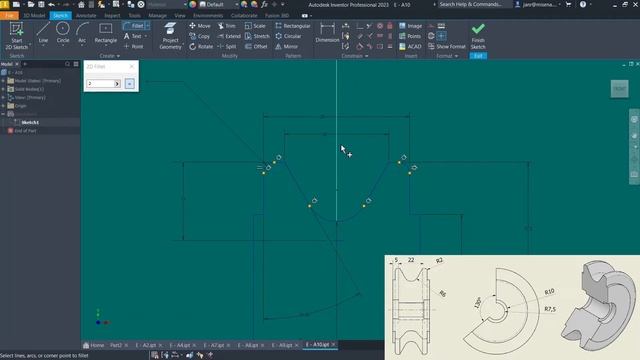Expand Solid Bodies tree node

3,89
